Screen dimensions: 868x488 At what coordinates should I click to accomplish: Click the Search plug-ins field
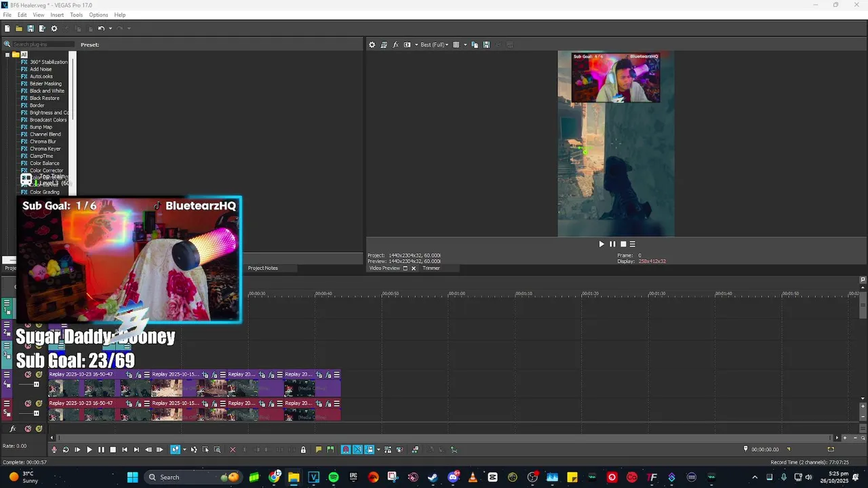point(42,45)
